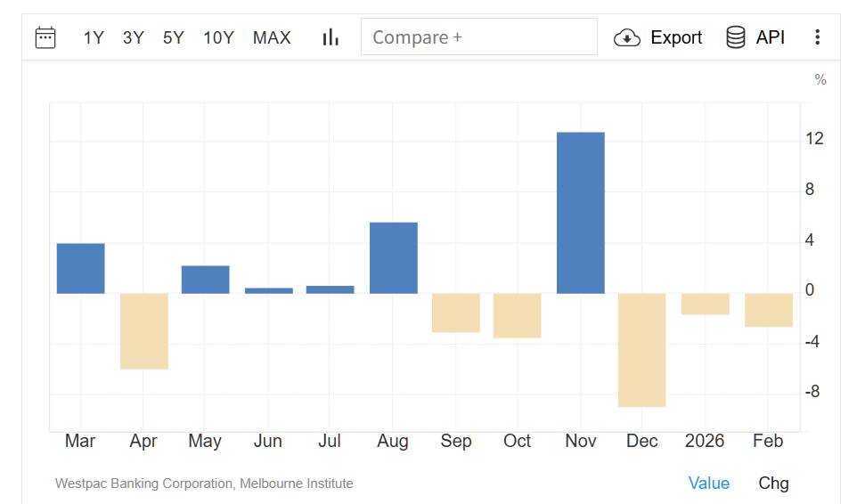Viewport: 857px width, 504px height.
Task: Open the three-dot more options menu
Action: click(x=817, y=37)
